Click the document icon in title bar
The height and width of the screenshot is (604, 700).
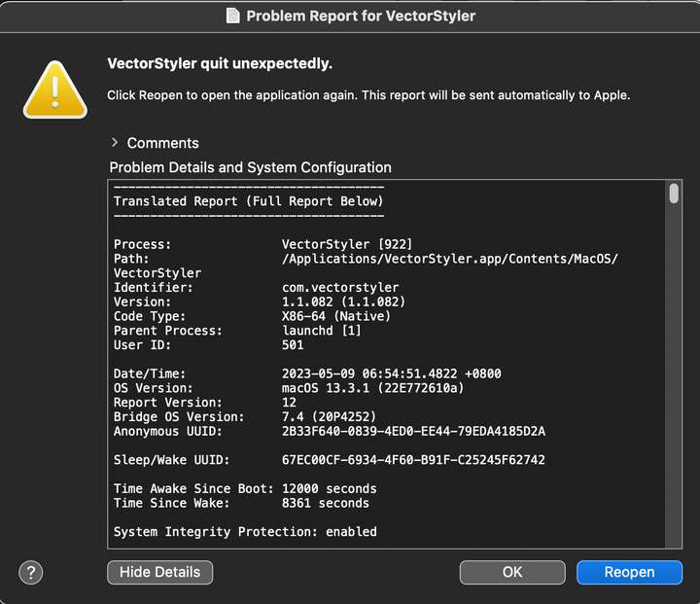(232, 16)
